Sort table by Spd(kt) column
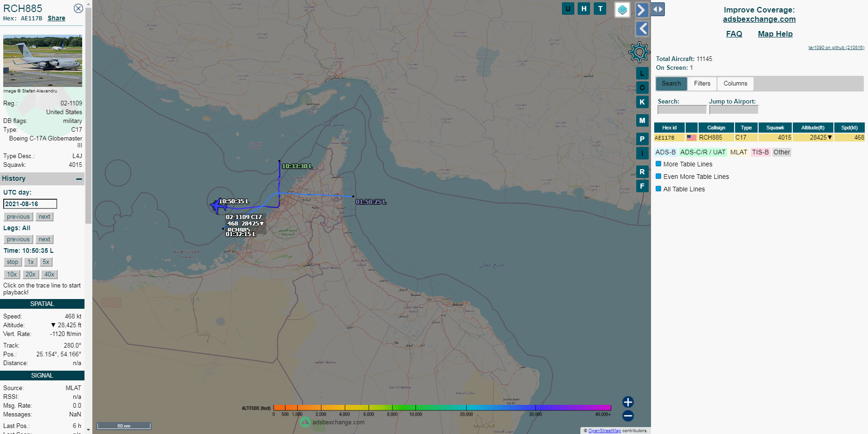868x434 pixels. click(x=850, y=128)
